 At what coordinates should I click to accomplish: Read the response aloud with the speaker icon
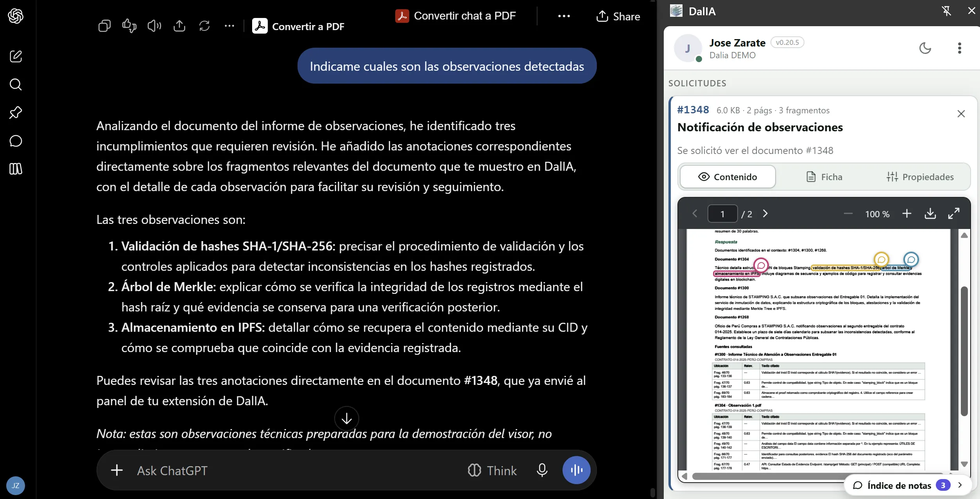point(154,26)
